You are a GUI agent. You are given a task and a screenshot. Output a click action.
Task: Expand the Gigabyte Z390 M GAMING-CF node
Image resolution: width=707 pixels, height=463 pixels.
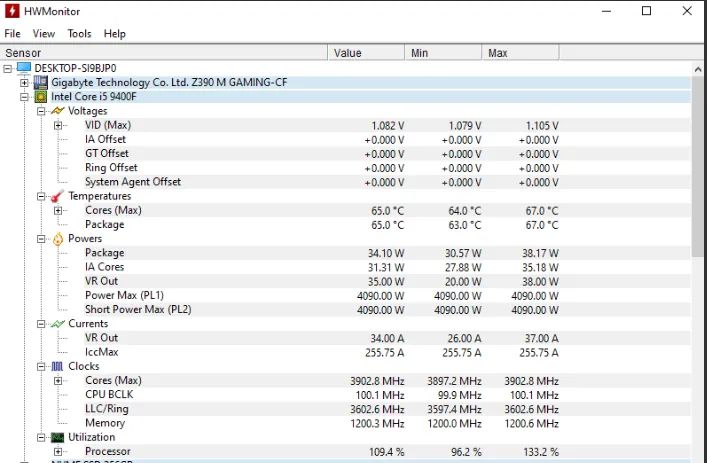pyautogui.click(x=24, y=83)
